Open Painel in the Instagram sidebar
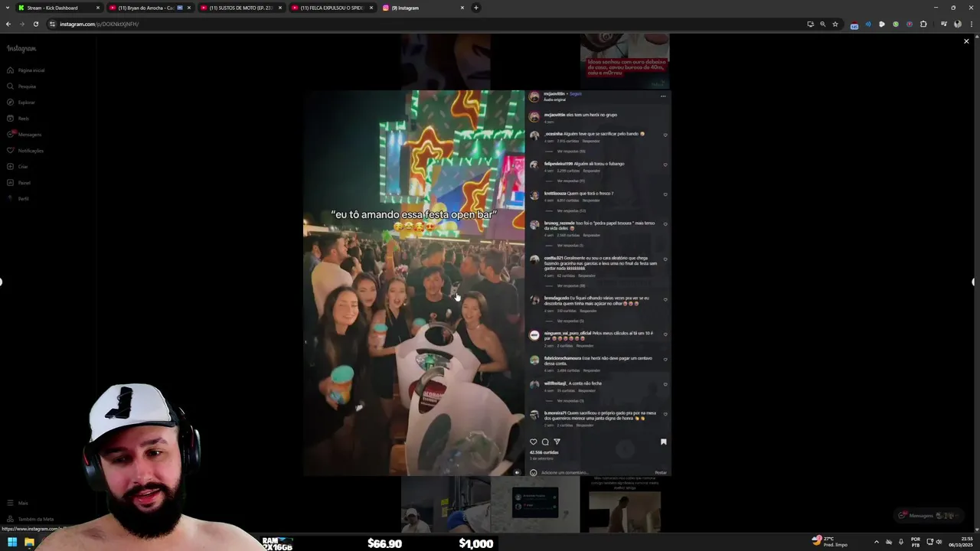The width and height of the screenshot is (980, 551). click(x=19, y=183)
